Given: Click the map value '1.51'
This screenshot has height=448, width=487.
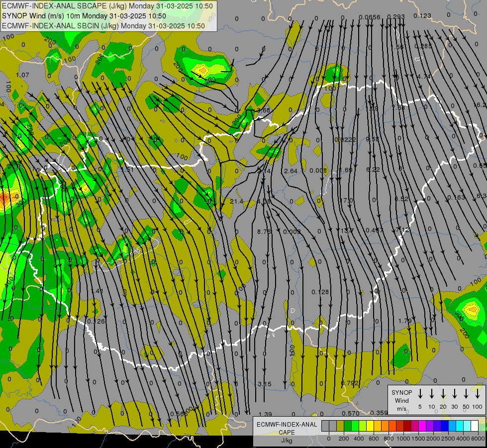Looking at the screenshot, I should click(127, 170).
